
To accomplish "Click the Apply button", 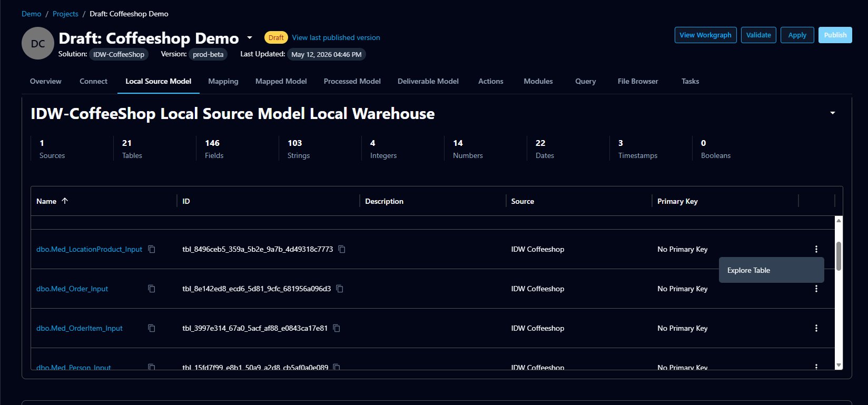I will pyautogui.click(x=797, y=35).
